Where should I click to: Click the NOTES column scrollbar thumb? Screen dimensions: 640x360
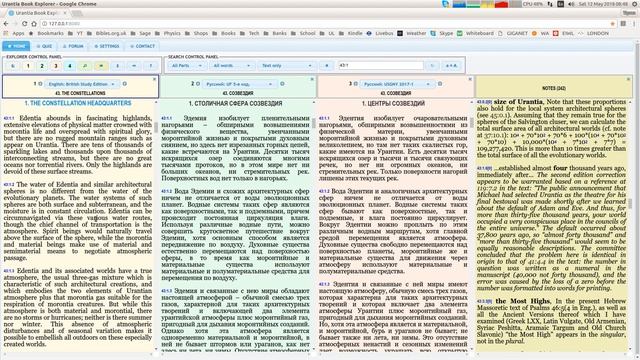tap(631, 203)
